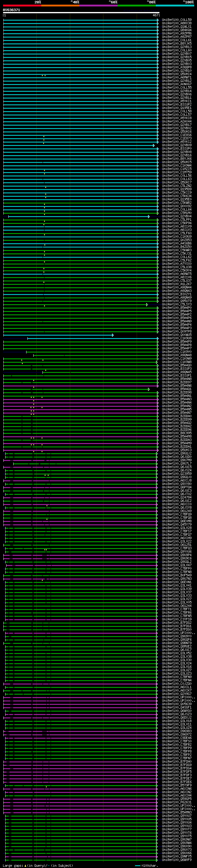Select hit label UniRef100_A4S6B6
The image size is (197, 868).
coord(177,243)
